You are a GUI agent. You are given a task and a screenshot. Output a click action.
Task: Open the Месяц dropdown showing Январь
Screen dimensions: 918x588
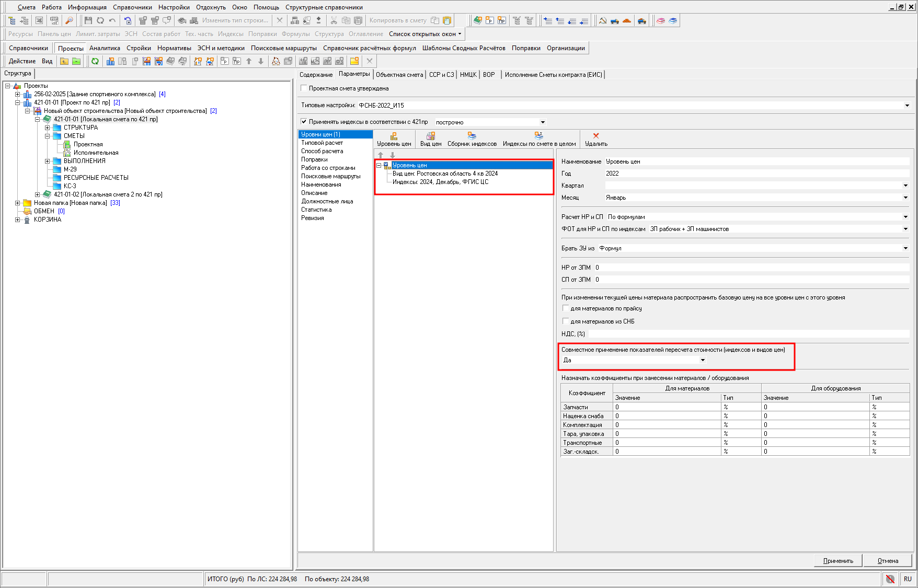pyautogui.click(x=905, y=198)
